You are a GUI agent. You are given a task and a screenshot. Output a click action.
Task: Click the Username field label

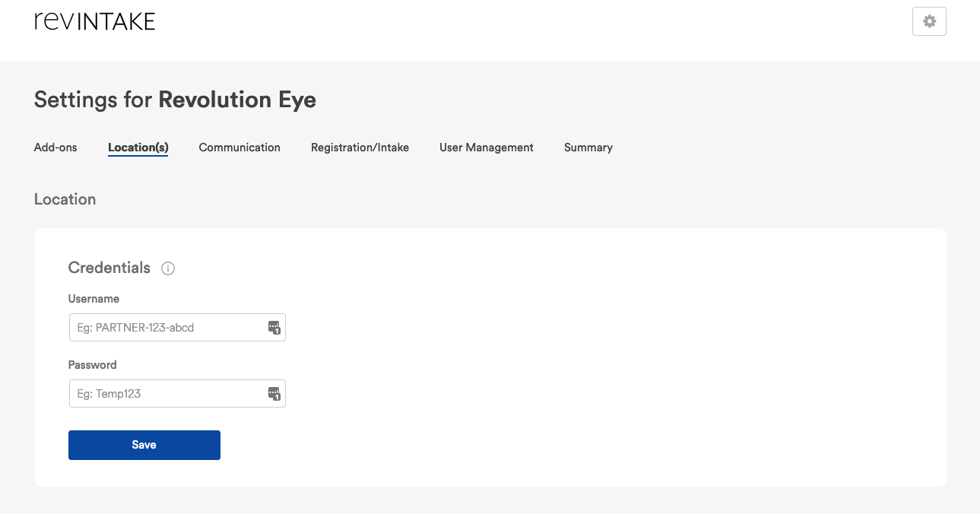(94, 299)
